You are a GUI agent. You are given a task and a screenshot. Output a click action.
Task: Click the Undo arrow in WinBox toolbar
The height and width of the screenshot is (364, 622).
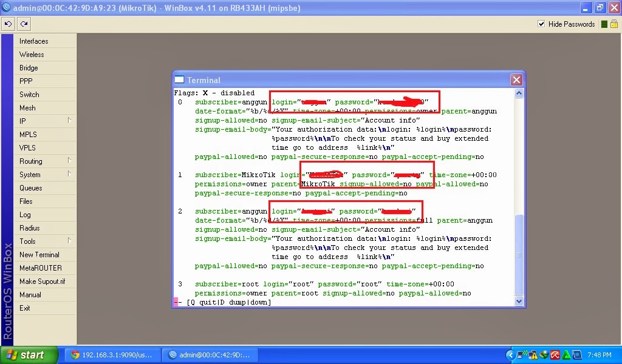[8, 24]
